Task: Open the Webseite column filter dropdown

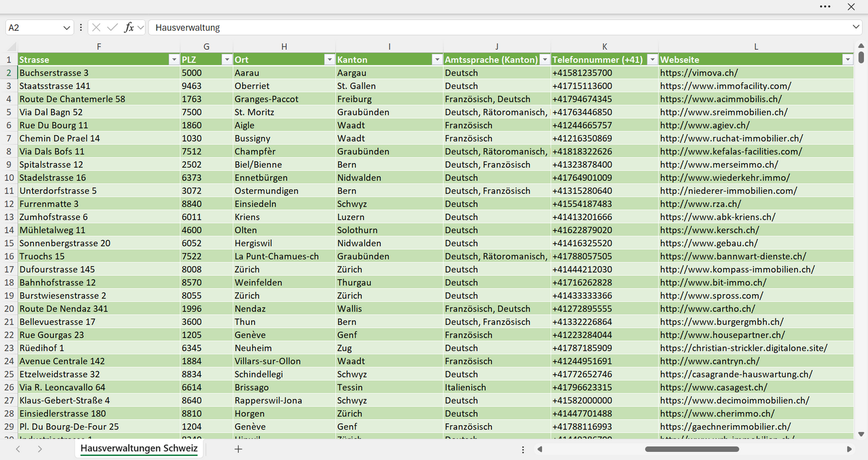Action: click(848, 59)
